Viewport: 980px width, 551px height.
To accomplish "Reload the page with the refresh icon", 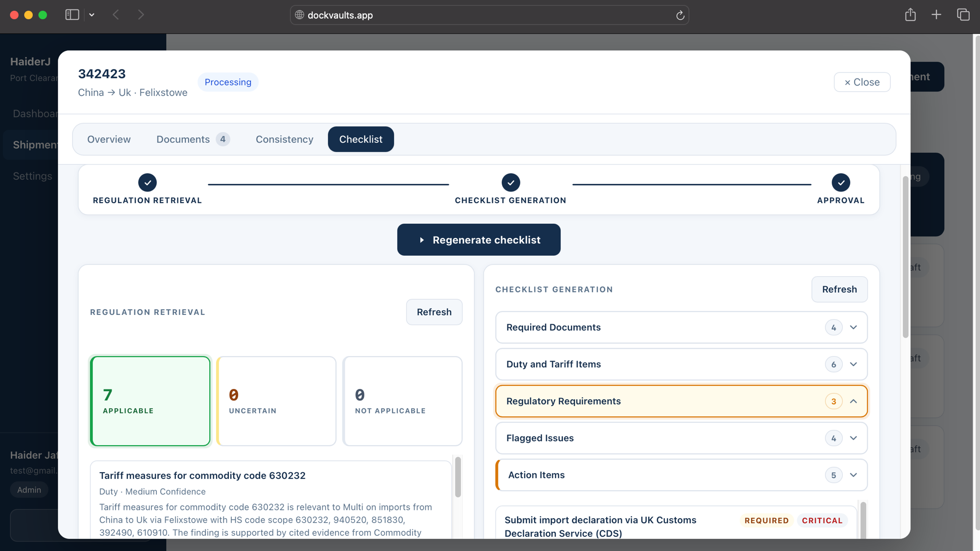I will (x=680, y=15).
